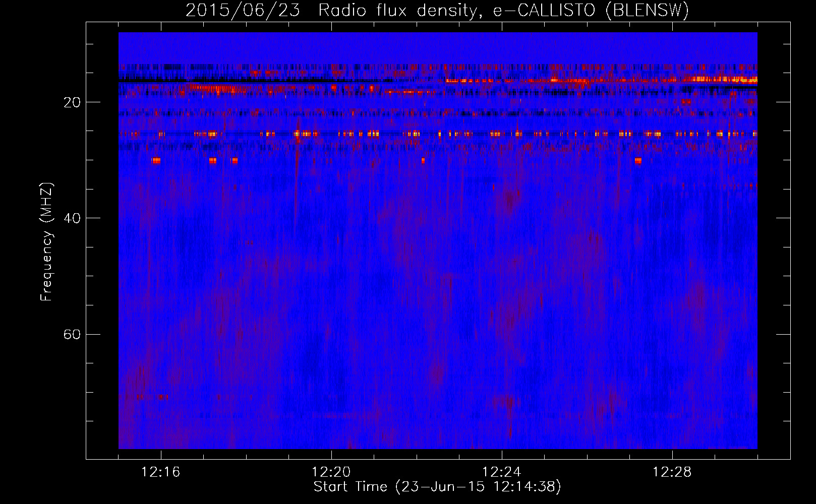Click the 12:16 time tick label
This screenshot has height=504, width=816.
161,472
